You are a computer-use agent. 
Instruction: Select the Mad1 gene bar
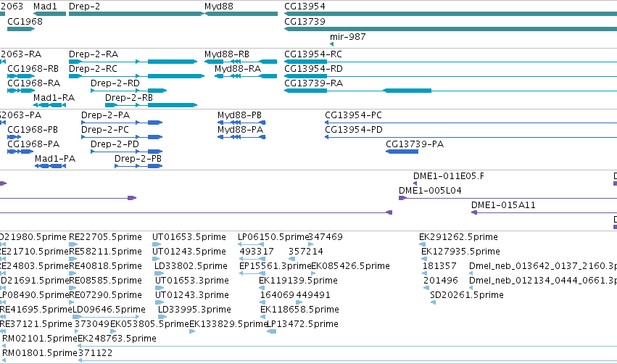pyautogui.click(x=49, y=14)
